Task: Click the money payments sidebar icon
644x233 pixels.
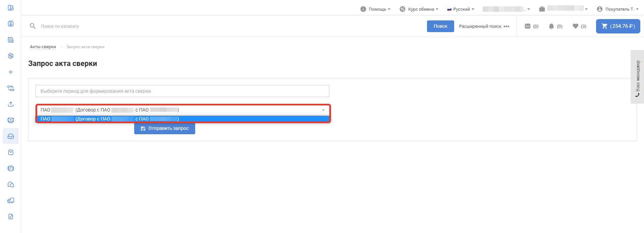Action: point(11,120)
